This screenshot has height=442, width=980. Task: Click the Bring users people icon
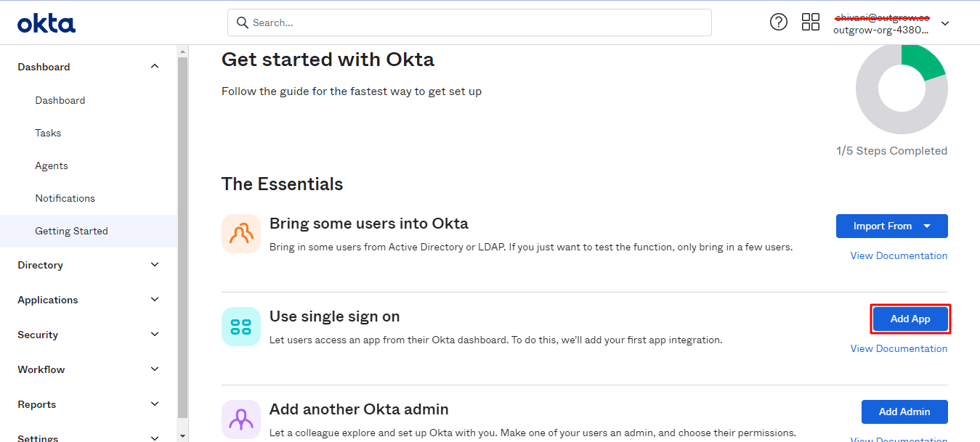(241, 234)
